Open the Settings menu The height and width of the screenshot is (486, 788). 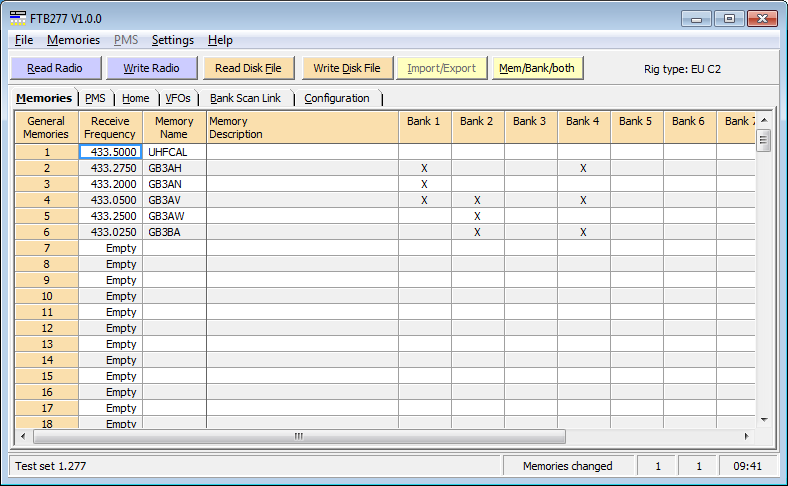pyautogui.click(x=172, y=40)
